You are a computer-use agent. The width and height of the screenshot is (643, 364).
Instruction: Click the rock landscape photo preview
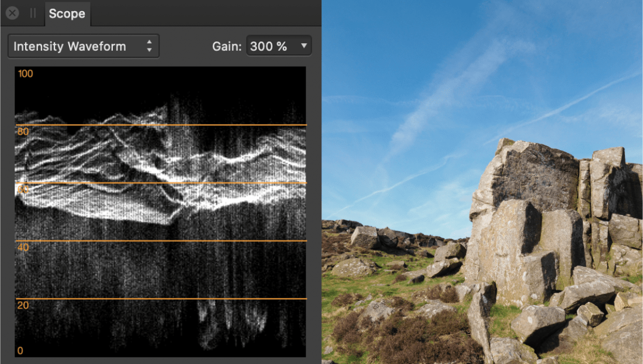coord(482,182)
